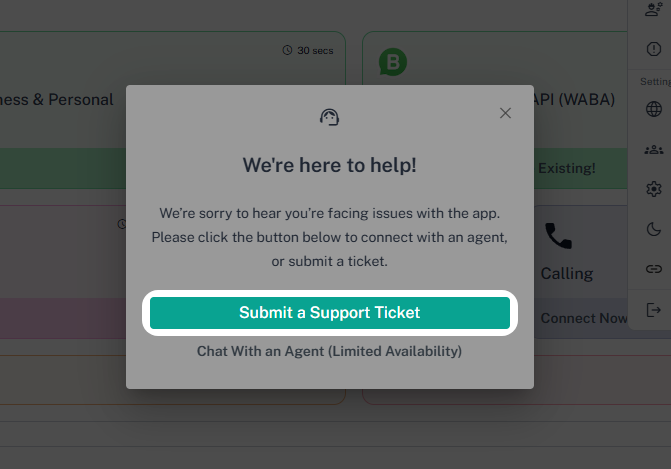
Task: Click the 30 secs clock label
Action: (x=308, y=50)
